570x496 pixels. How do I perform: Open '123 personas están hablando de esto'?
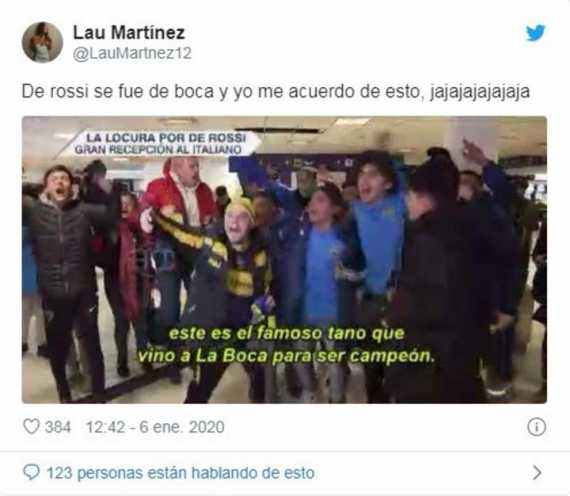click(181, 473)
